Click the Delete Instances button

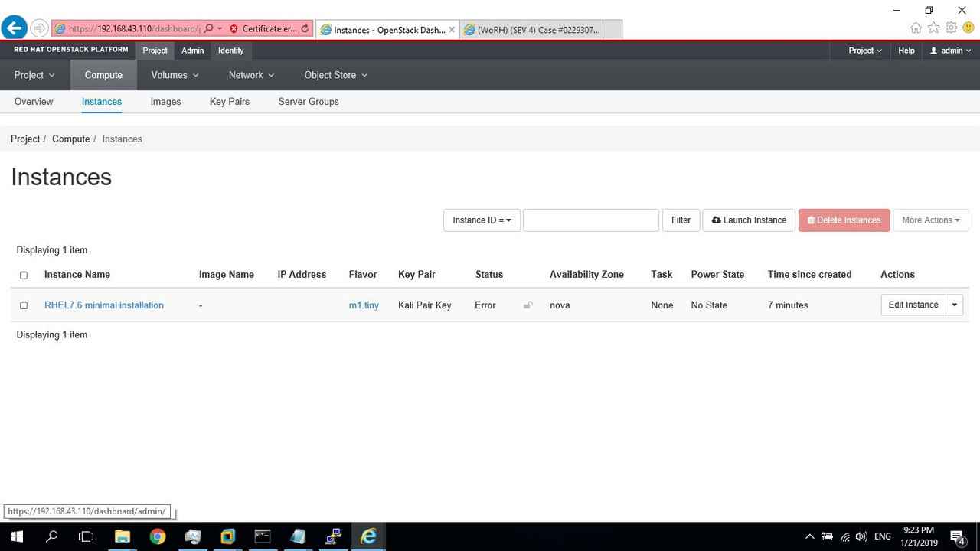click(844, 220)
